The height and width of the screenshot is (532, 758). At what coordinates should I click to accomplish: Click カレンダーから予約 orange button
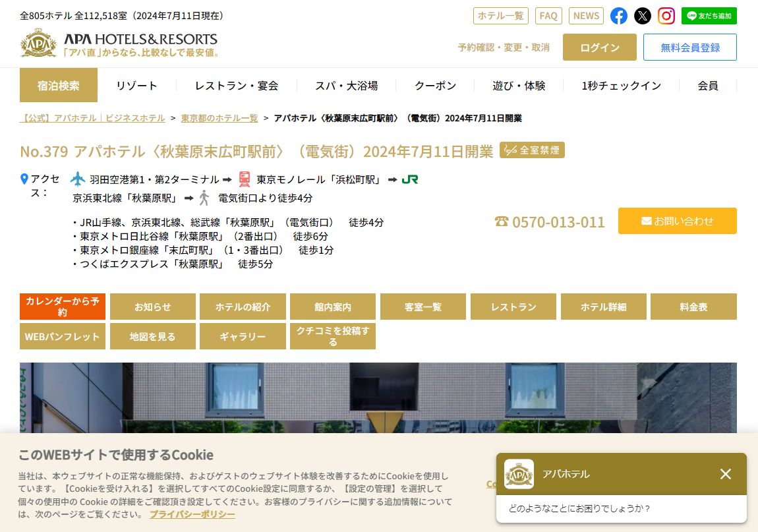[63, 307]
